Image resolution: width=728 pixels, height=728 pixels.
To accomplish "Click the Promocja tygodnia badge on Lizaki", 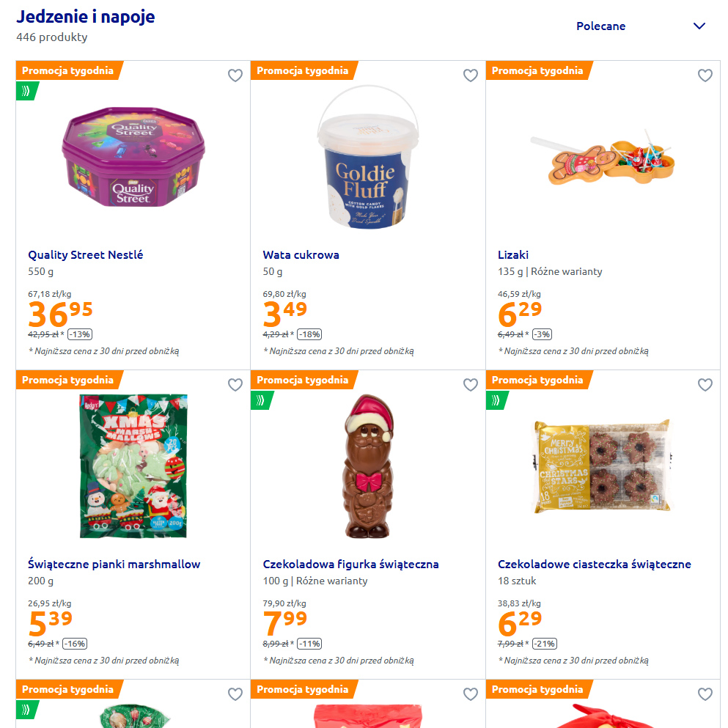I will coord(537,70).
